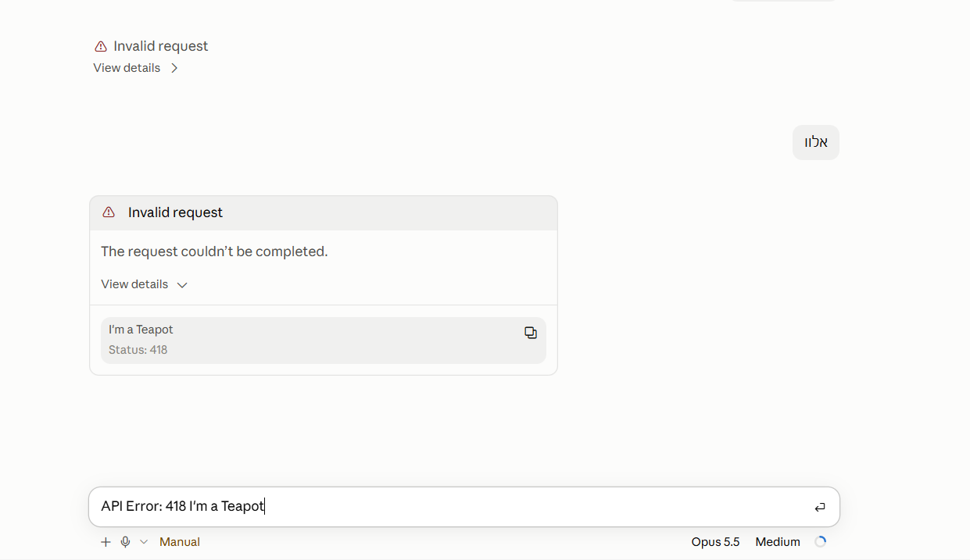Expand the top View details chevron
The image size is (970, 560).
pos(174,68)
